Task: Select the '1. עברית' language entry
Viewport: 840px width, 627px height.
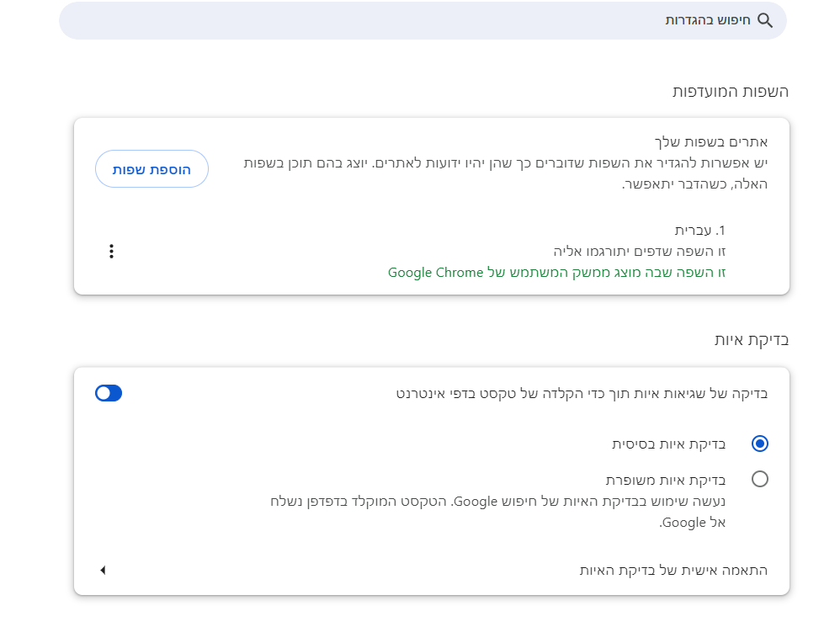Action: [x=700, y=230]
